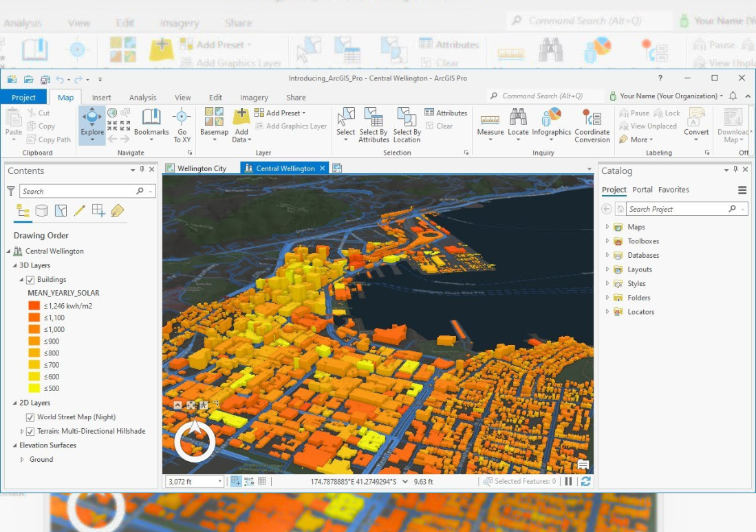The image size is (756, 532).
Task: Select the Portal tab in Catalog
Action: tap(642, 190)
